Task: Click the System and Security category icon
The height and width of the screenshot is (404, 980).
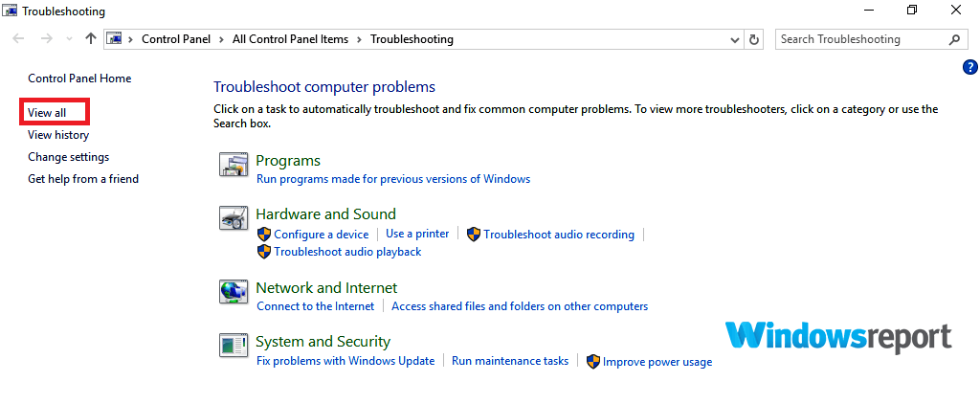Action: [x=234, y=346]
